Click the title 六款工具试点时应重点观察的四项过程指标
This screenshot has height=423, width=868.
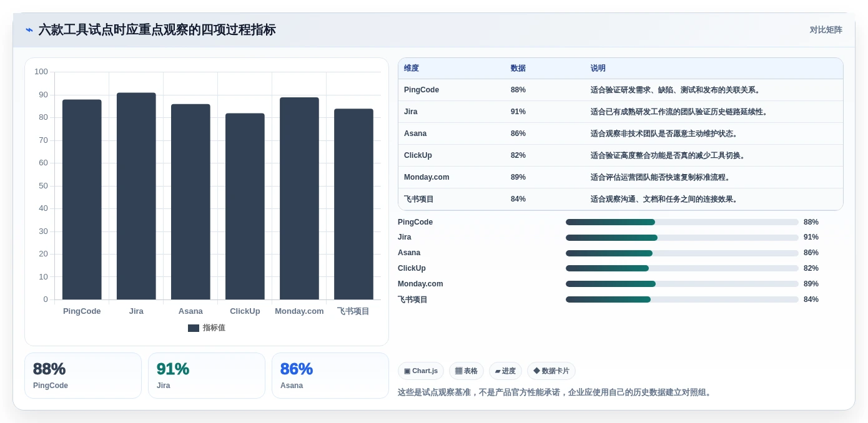[157, 30]
